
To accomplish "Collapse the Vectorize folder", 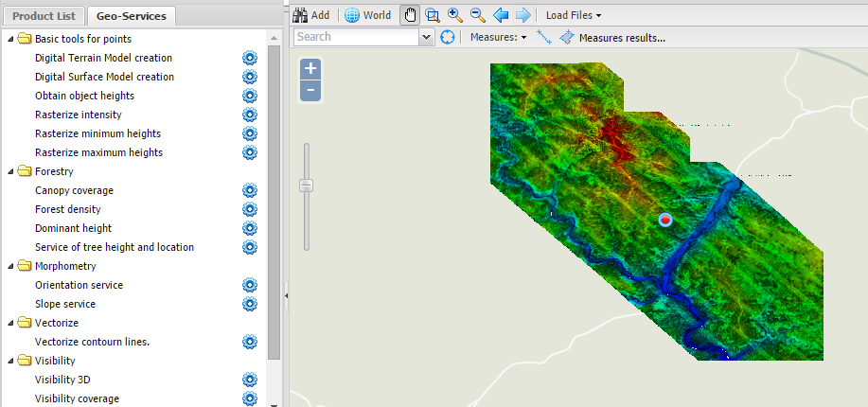I will [x=10, y=323].
